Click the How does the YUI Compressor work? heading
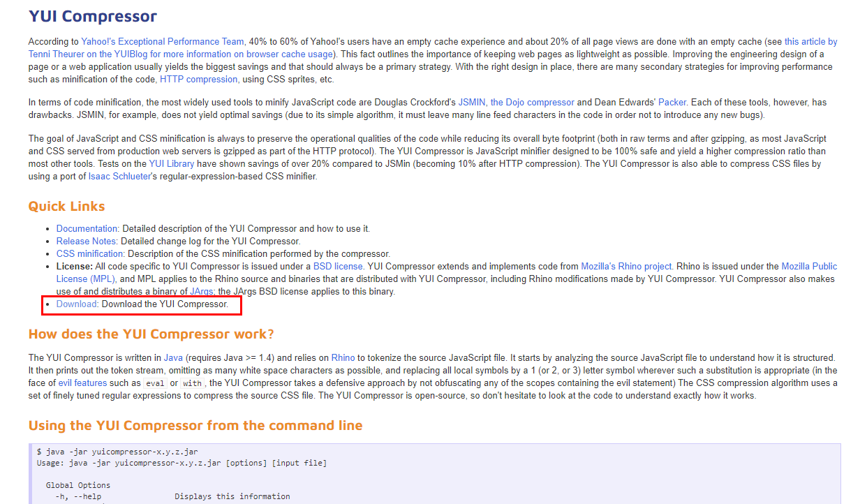Viewport: 867px width, 504px height. (x=151, y=334)
